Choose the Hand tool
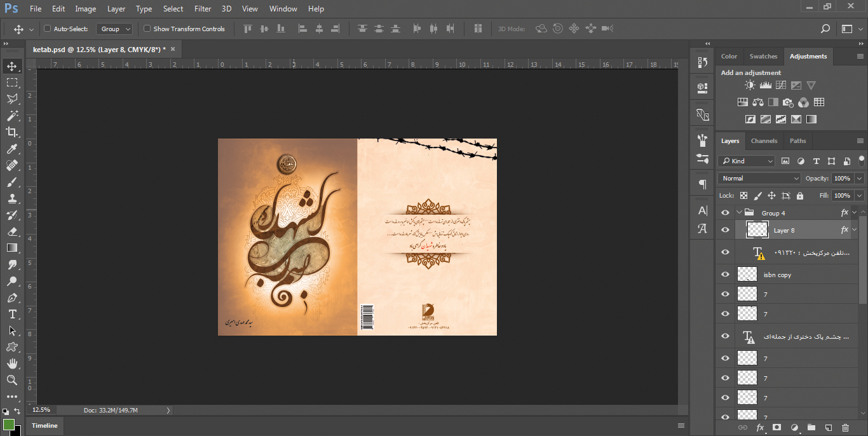 point(12,364)
